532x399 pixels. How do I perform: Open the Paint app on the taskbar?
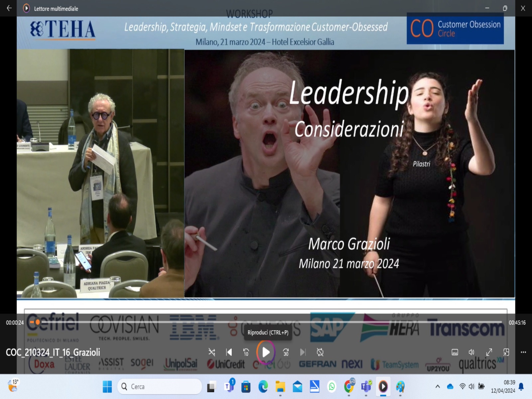click(400, 387)
